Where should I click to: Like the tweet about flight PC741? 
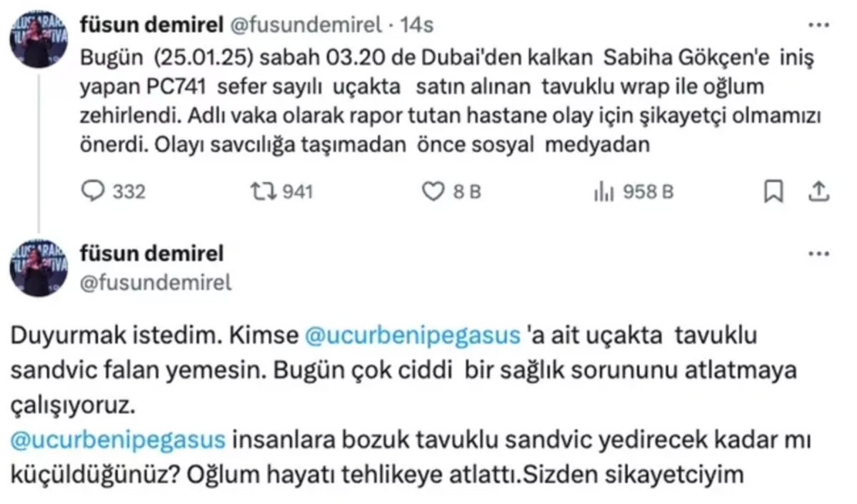pos(433,191)
